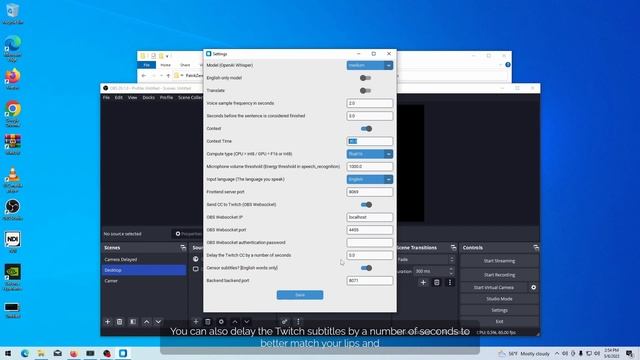Open scene filters icon in Scenes panel

tap(133, 322)
